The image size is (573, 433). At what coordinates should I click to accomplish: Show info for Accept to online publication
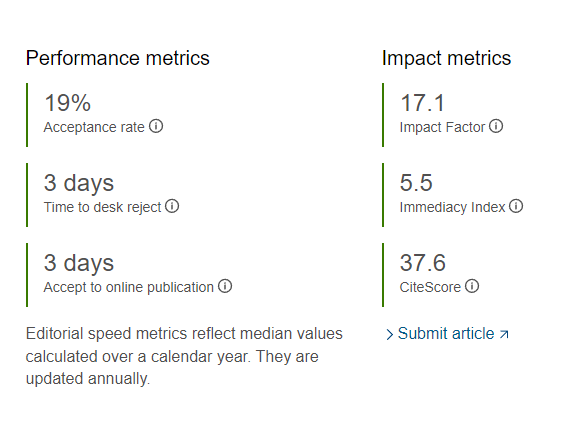(x=225, y=286)
